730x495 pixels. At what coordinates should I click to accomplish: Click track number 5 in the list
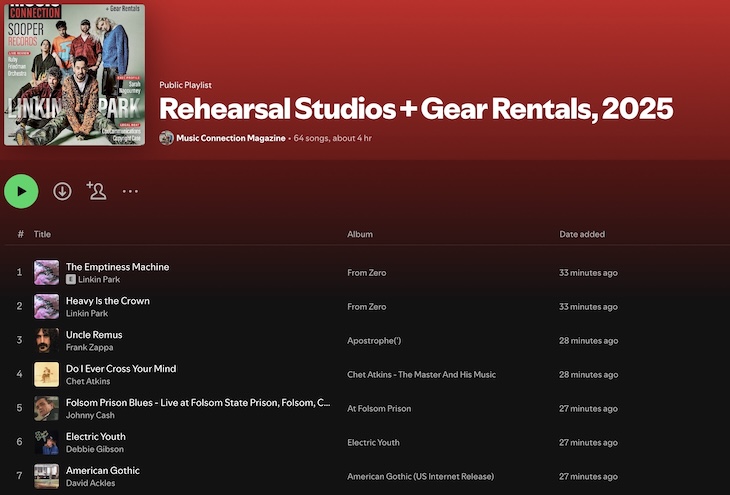[20, 408]
